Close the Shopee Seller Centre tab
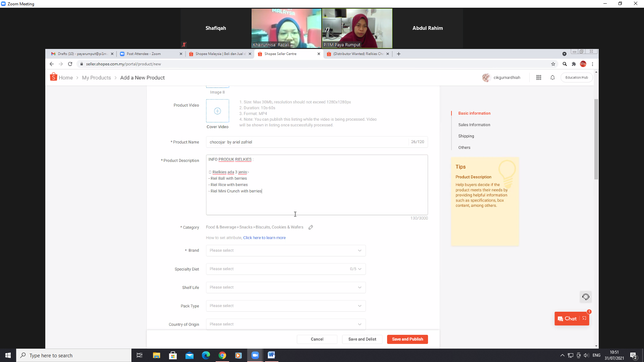The height and width of the screenshot is (362, 644). tap(319, 54)
